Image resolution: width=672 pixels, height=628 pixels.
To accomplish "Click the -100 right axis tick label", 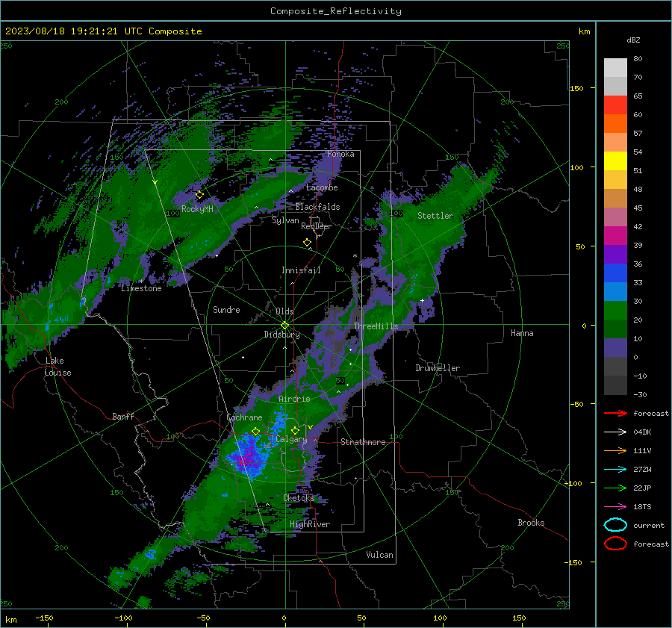I will pyautogui.click(x=573, y=483).
